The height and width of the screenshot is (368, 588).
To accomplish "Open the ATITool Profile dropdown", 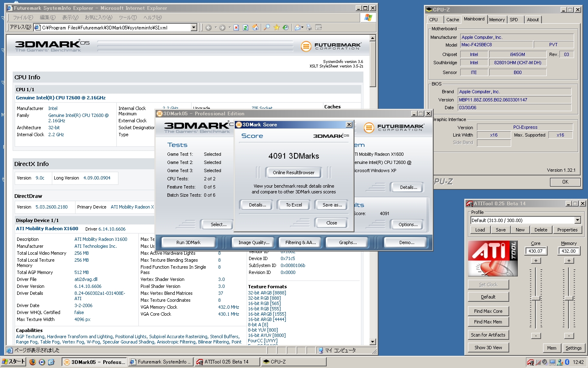I will (577, 220).
